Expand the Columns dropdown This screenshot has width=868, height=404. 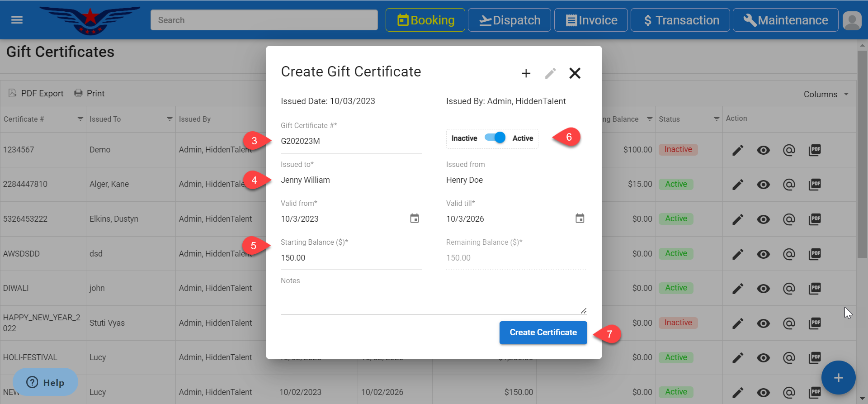pos(826,94)
